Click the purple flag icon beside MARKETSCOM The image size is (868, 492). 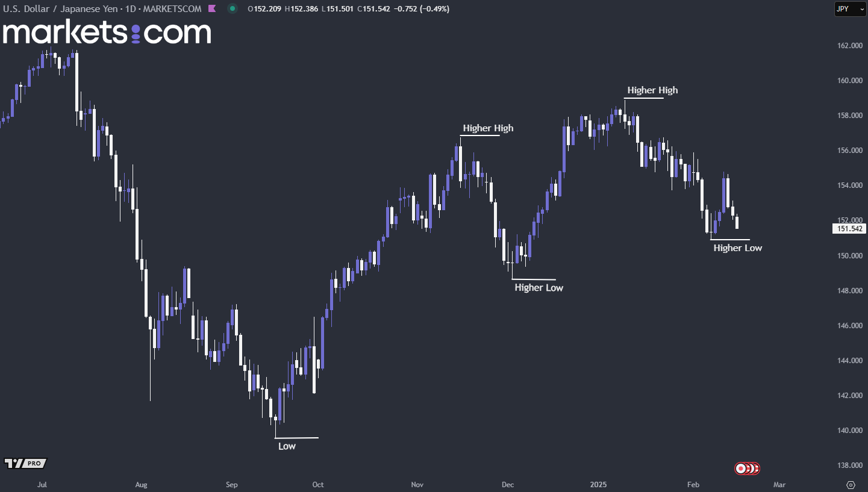(211, 9)
